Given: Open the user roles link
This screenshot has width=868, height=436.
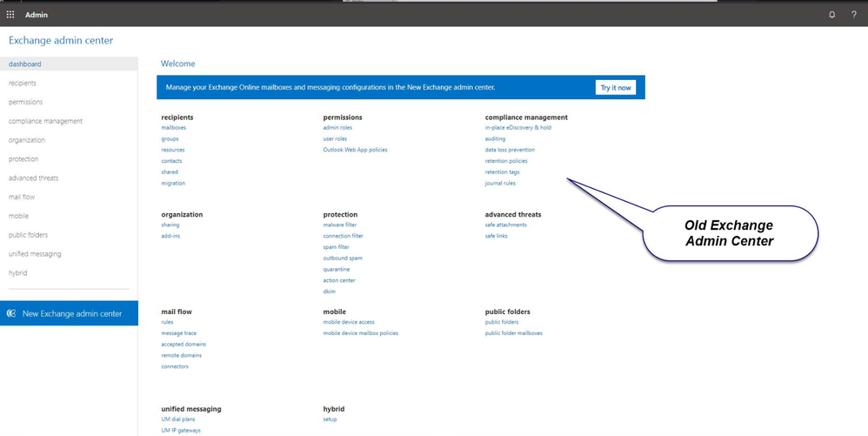Looking at the screenshot, I should 336,138.
